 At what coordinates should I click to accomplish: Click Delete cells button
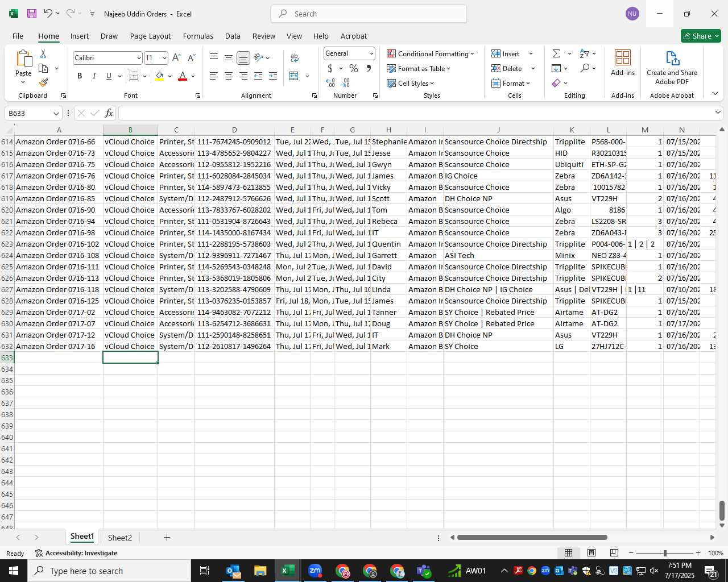[507, 68]
